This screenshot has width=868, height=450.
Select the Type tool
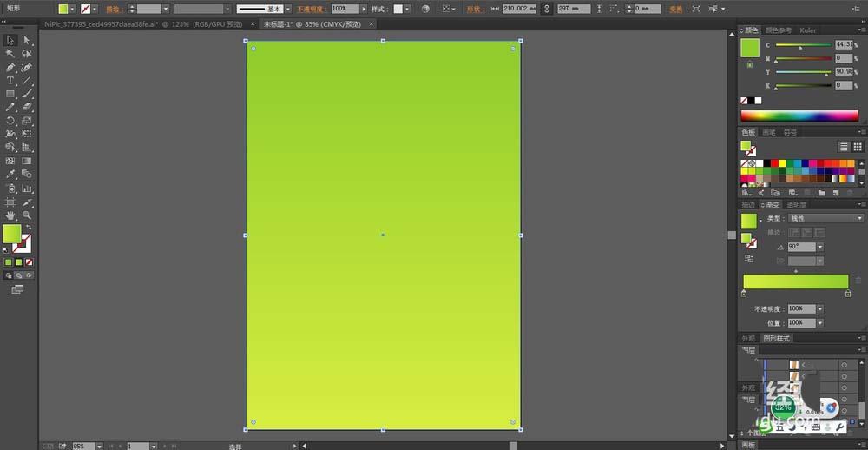[10, 80]
